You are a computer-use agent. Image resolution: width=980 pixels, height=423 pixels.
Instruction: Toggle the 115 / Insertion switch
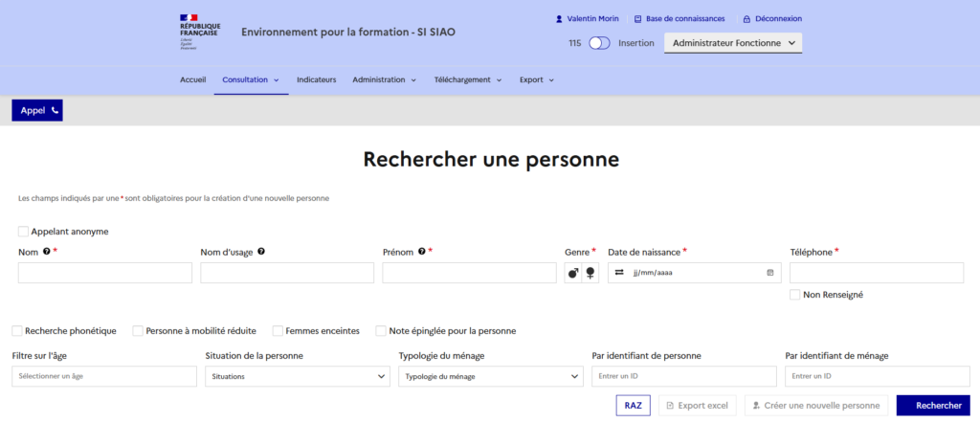click(600, 43)
